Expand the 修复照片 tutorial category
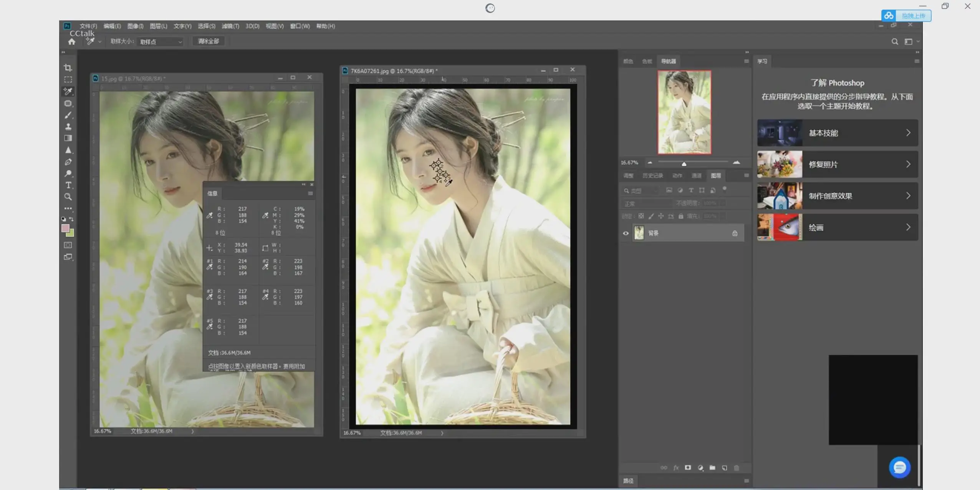This screenshot has height=490, width=980. pyautogui.click(x=838, y=164)
